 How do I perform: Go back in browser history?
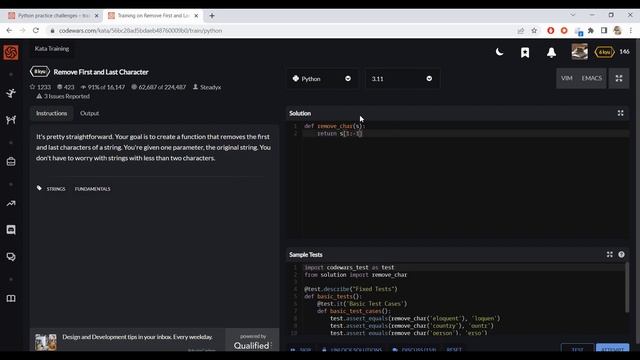tap(9, 30)
